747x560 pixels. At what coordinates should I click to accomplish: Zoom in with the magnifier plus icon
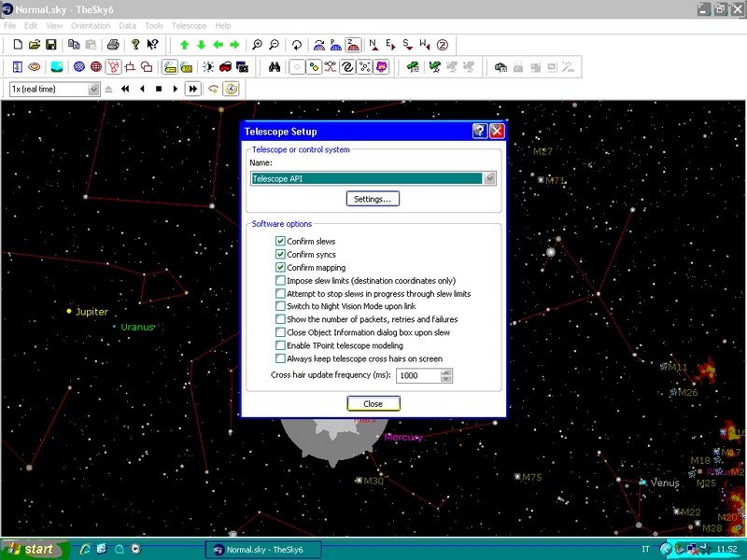(x=258, y=45)
